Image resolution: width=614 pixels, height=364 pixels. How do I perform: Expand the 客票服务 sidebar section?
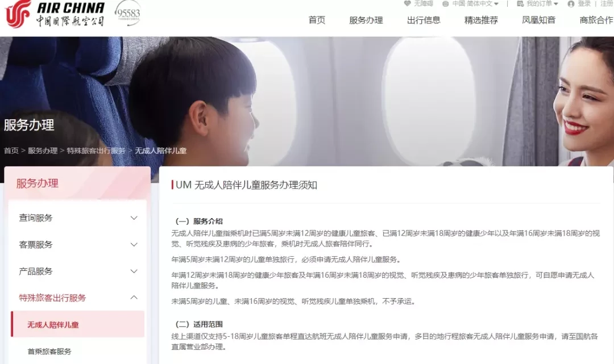77,244
